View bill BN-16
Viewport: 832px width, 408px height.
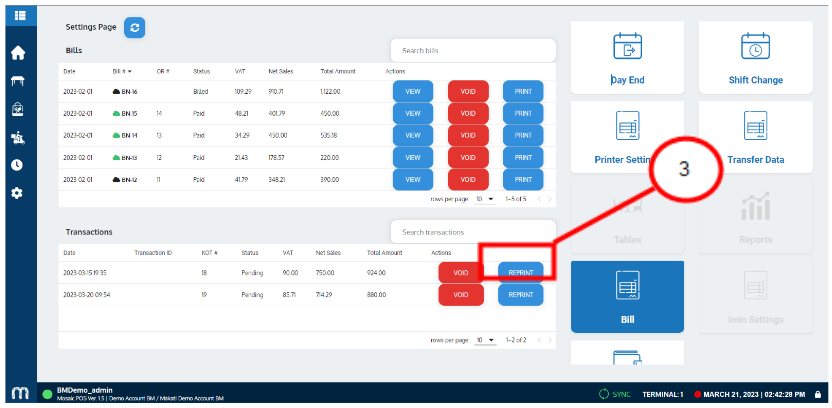pyautogui.click(x=413, y=91)
